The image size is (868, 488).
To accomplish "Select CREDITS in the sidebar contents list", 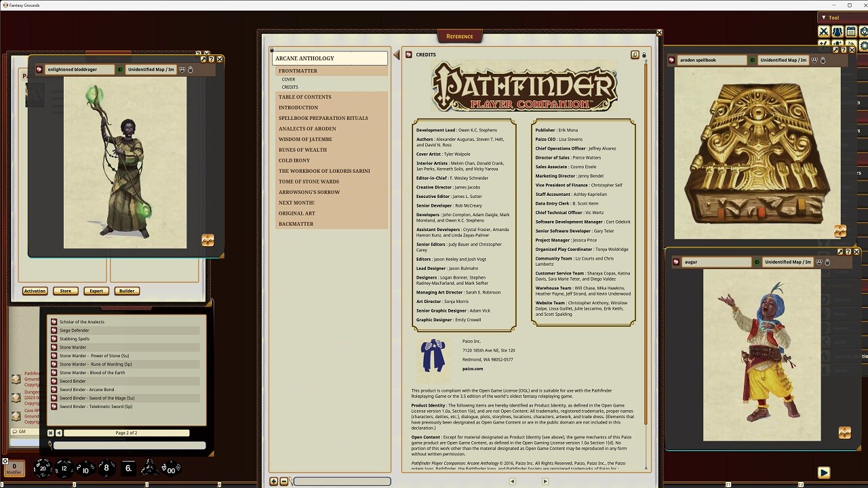I will pos(289,87).
